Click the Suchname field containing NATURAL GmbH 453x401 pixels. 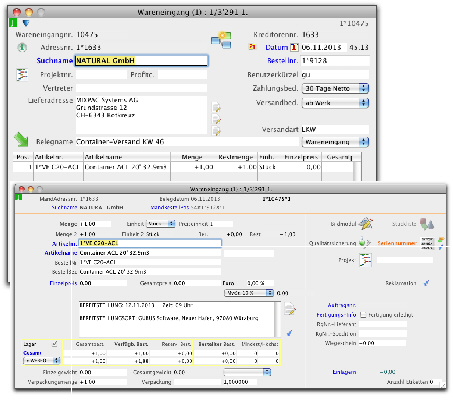pos(142,61)
